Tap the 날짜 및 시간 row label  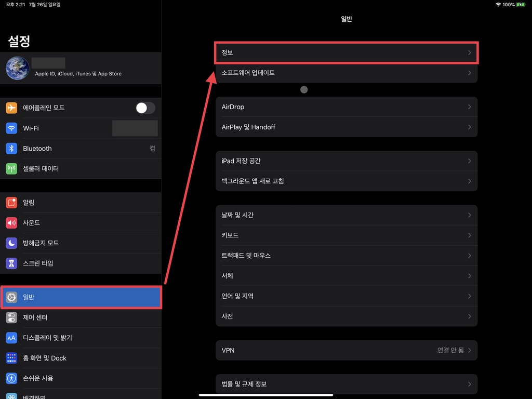pos(237,215)
